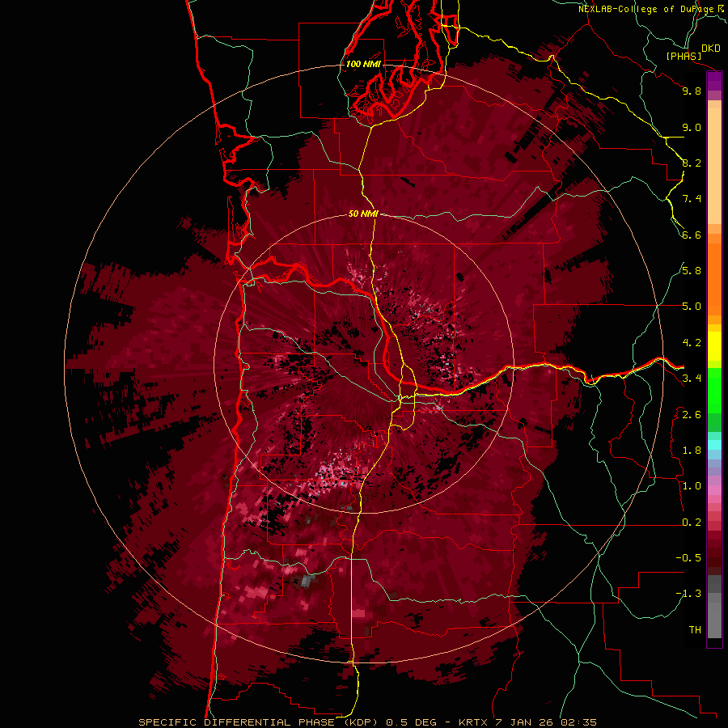Click the 7.4 scale value

(692, 199)
